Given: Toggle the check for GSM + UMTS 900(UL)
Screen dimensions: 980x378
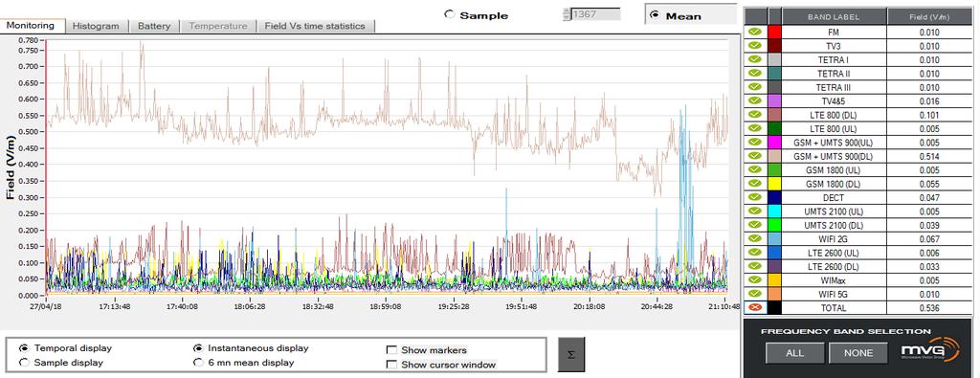Looking at the screenshot, I should (754, 142).
